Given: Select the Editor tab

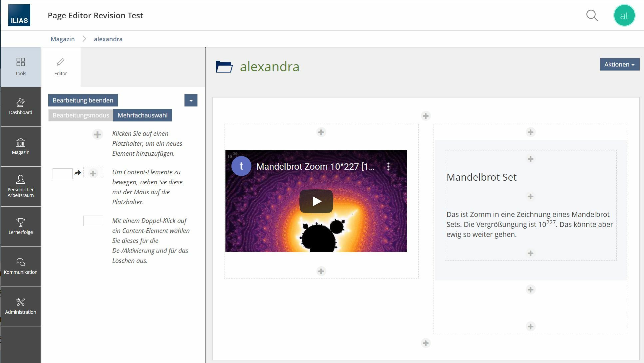Looking at the screenshot, I should (x=61, y=67).
